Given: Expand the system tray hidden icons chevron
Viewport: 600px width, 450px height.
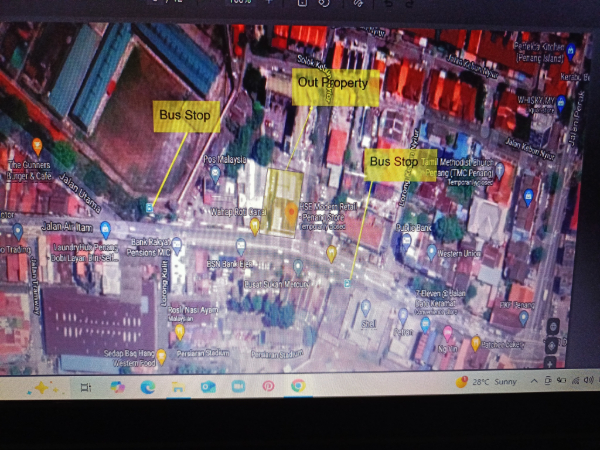Looking at the screenshot, I should coord(534,381).
